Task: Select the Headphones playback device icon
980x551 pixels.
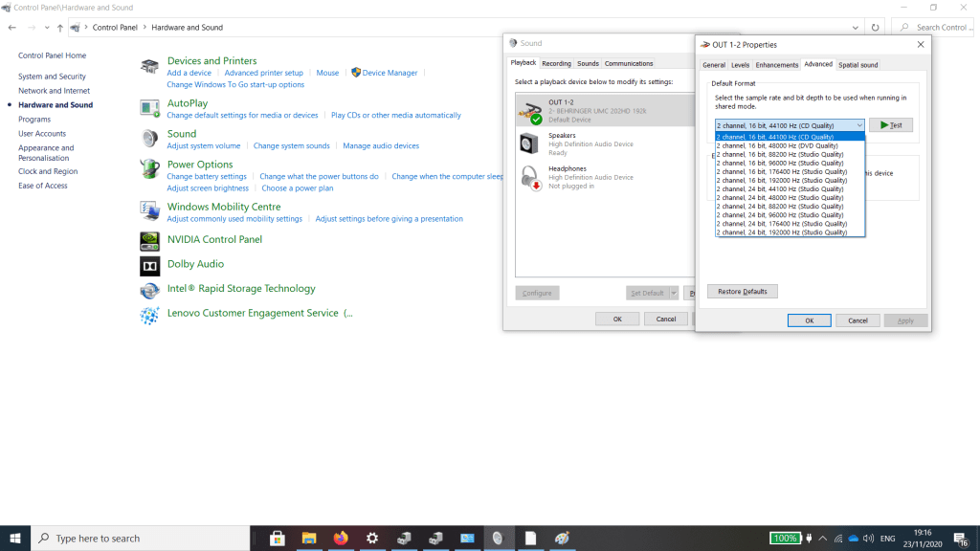Action: (x=529, y=177)
